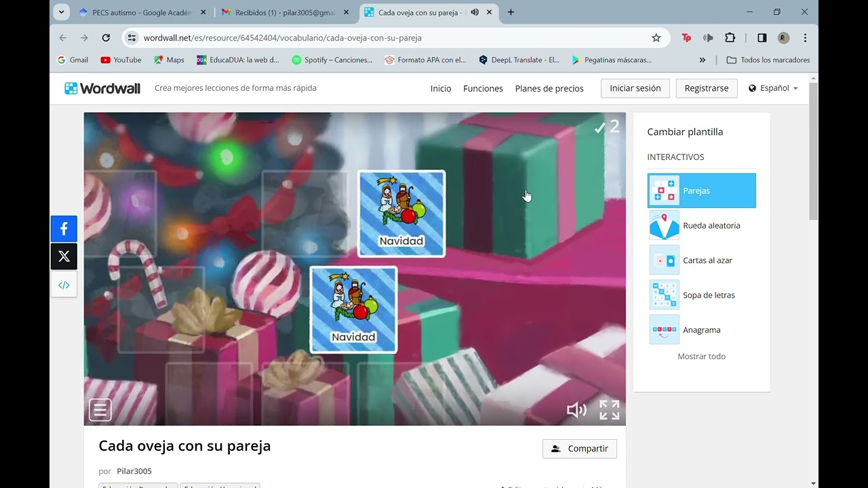Open the game menu hamburger icon
The width and height of the screenshot is (868, 488).
[x=100, y=410]
